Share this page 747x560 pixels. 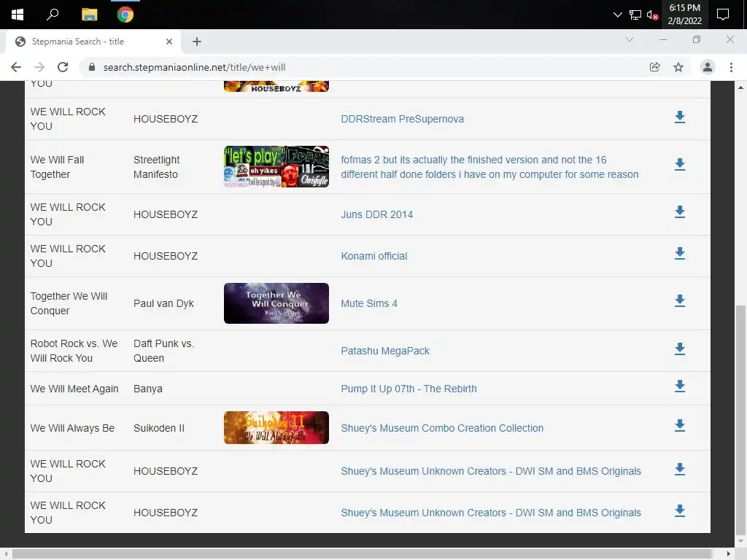click(655, 67)
